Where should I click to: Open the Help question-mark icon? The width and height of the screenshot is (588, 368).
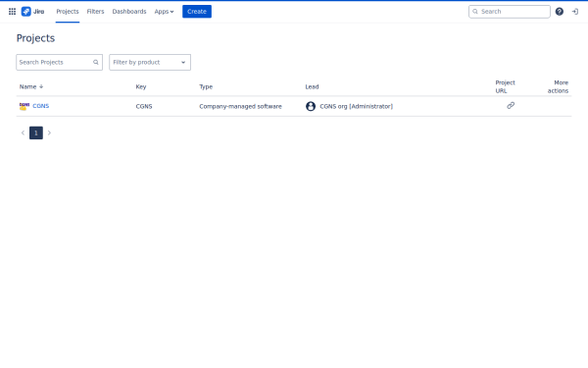560,12
